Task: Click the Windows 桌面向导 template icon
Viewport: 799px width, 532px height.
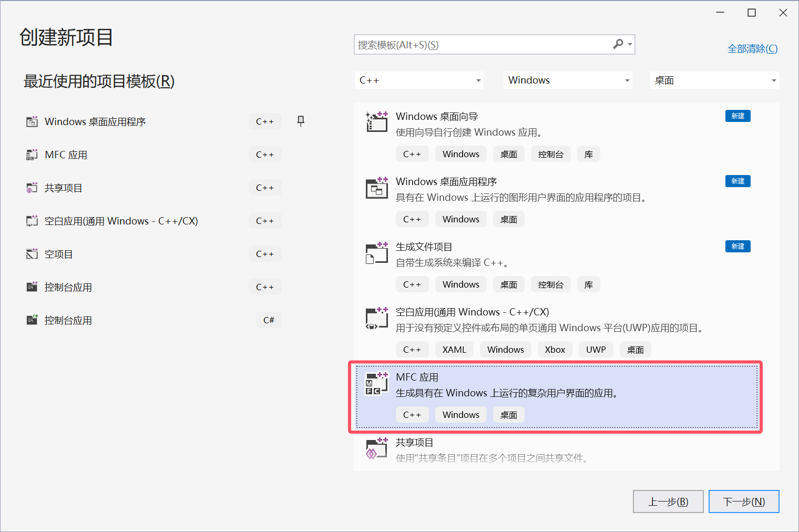Action: point(377,121)
